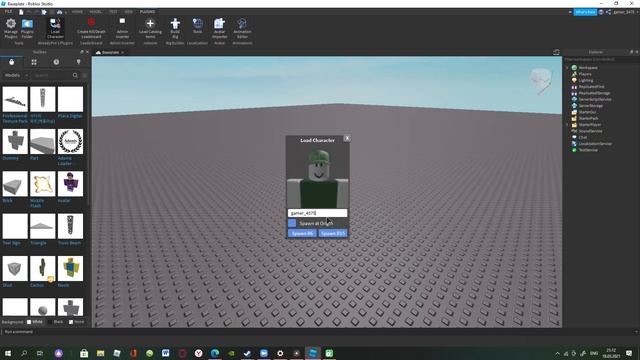Open the Models category dropdown

coord(16,76)
